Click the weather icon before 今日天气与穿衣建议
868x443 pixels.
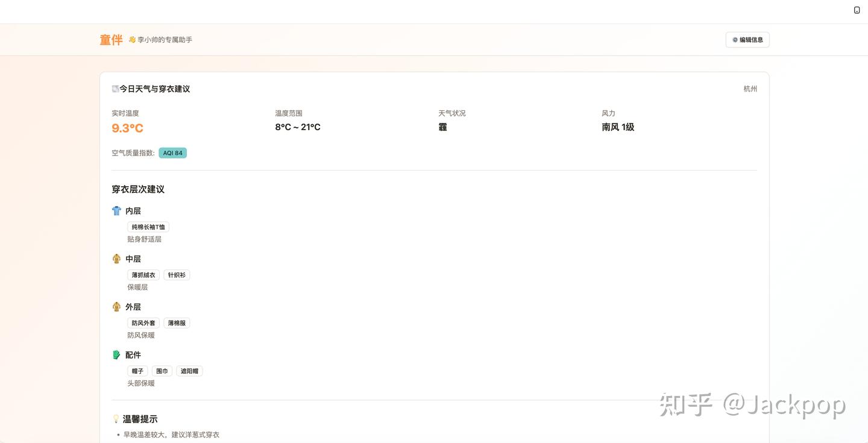coord(115,89)
